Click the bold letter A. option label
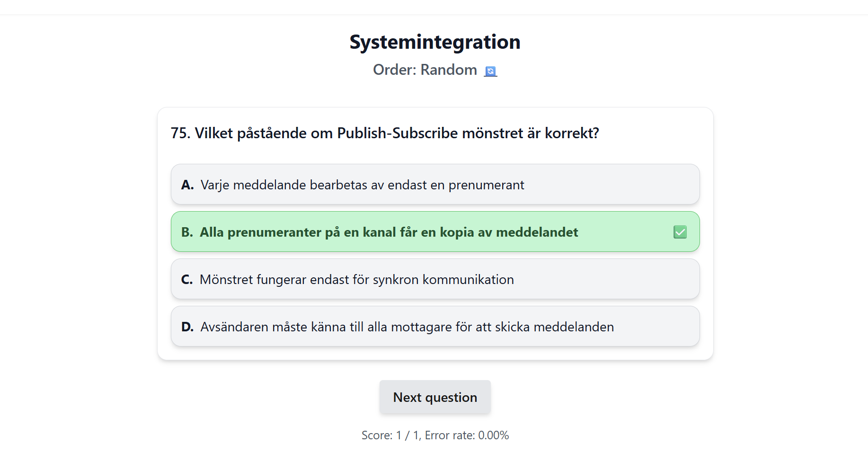The image size is (868, 453). [187, 185]
